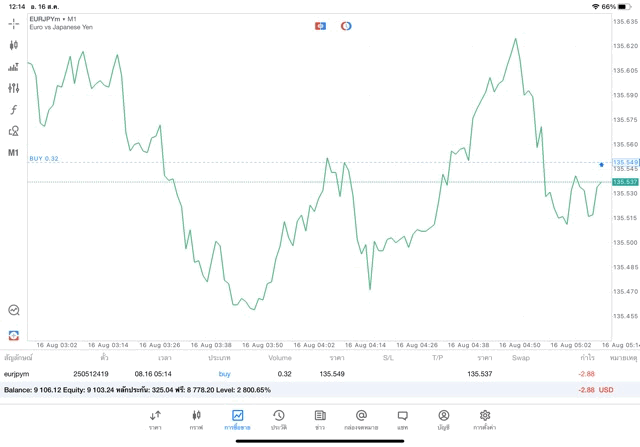Add function indicator with the f icon

coord(13,109)
